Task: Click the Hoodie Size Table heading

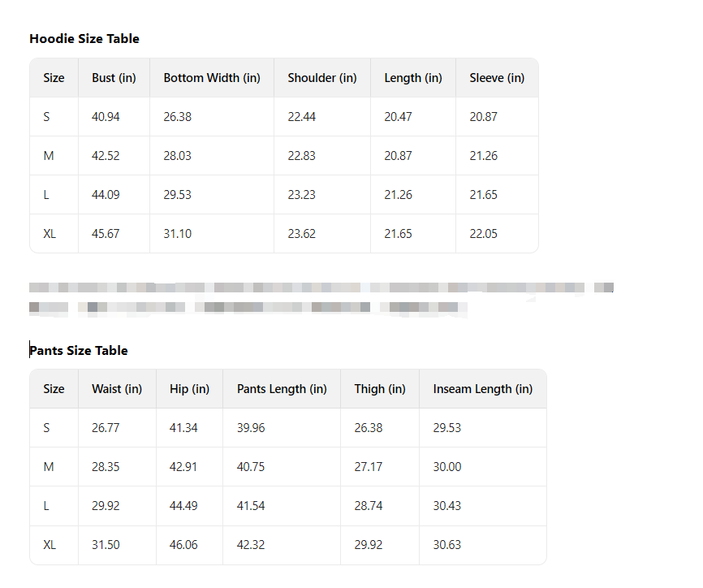Action: [x=84, y=39]
